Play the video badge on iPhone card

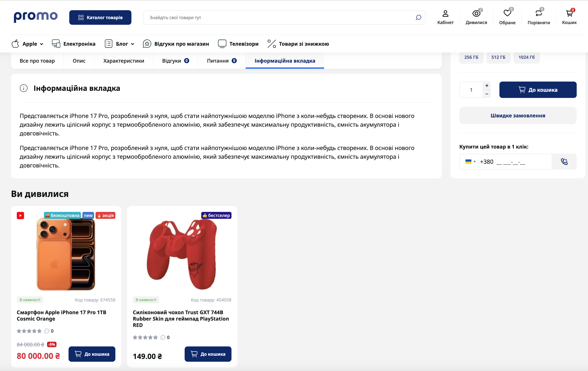[x=21, y=215]
